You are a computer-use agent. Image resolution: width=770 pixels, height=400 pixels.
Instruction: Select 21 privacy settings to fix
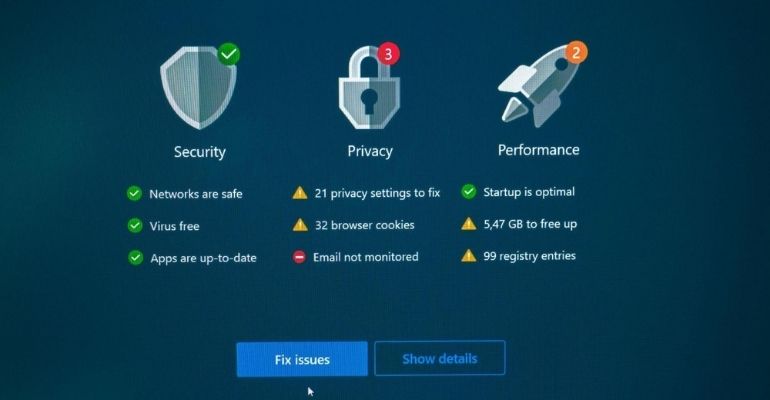pyautogui.click(x=377, y=193)
